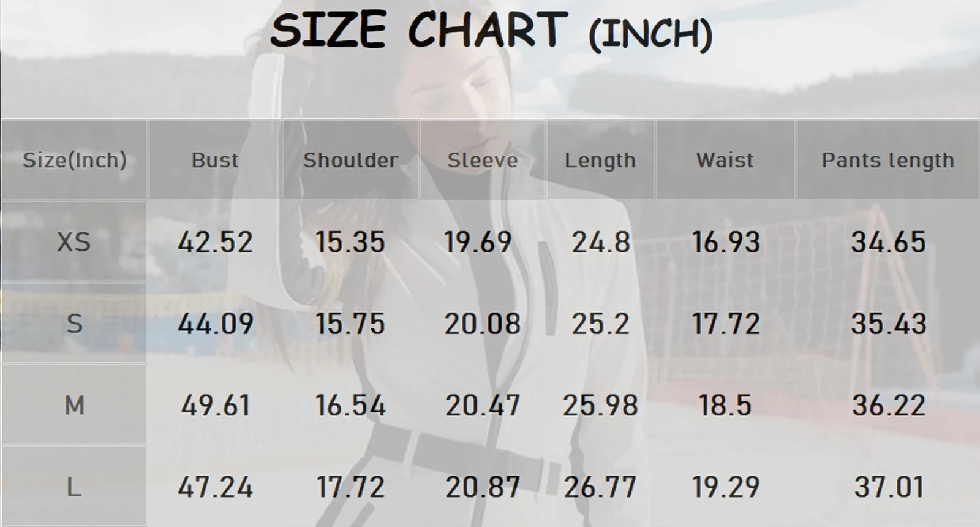The height and width of the screenshot is (527, 980).
Task: Select the S sleeve value 20.08
Action: (x=483, y=324)
